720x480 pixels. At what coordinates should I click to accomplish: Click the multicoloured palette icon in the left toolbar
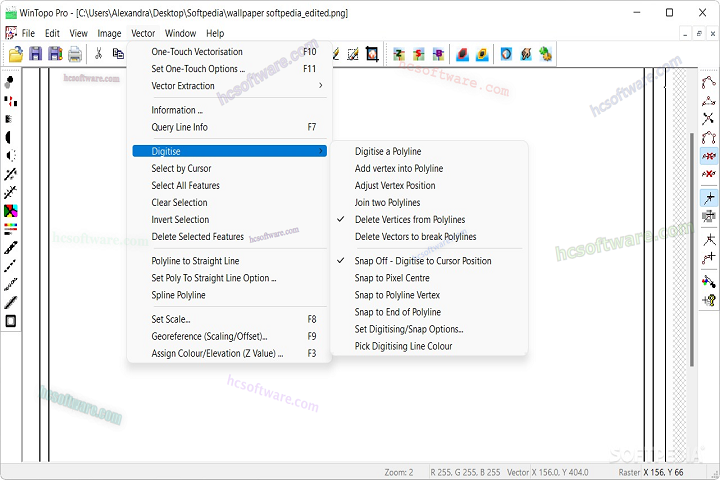pos(10,211)
